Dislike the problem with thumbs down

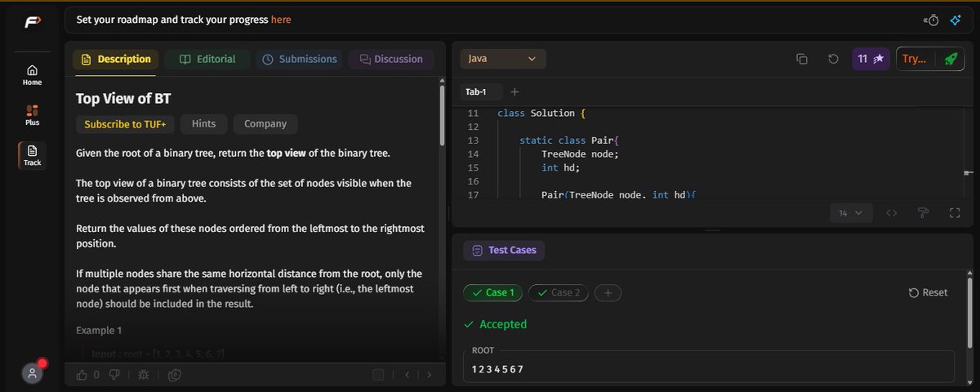(115, 375)
